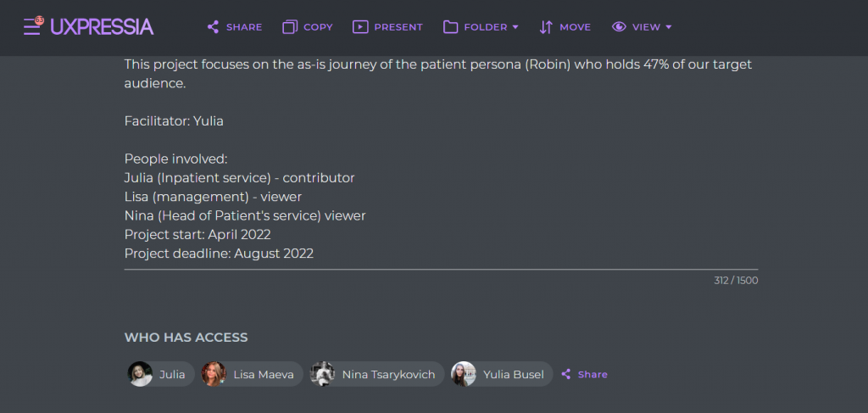
Task: Click Yulia Busel's avatar thumbnail
Action: (x=464, y=374)
